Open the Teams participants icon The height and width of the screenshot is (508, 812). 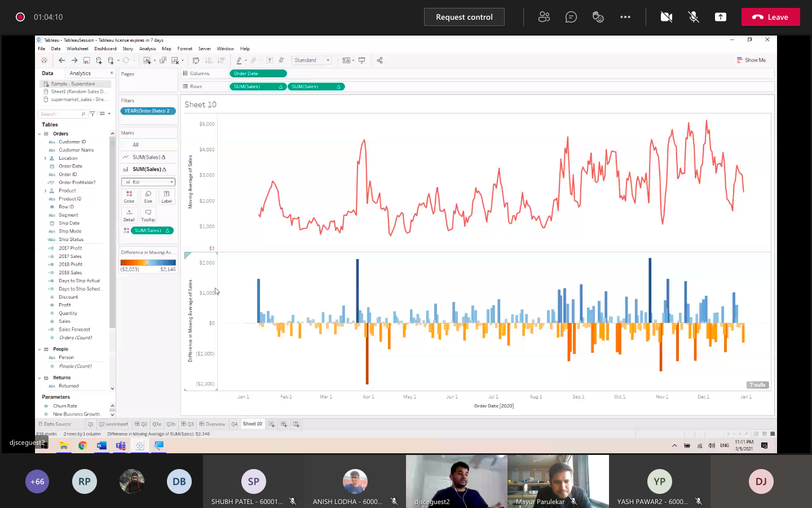click(x=544, y=17)
